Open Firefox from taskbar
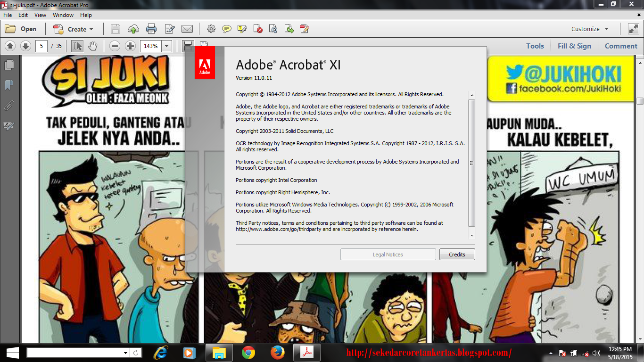644x362 pixels. (278, 353)
